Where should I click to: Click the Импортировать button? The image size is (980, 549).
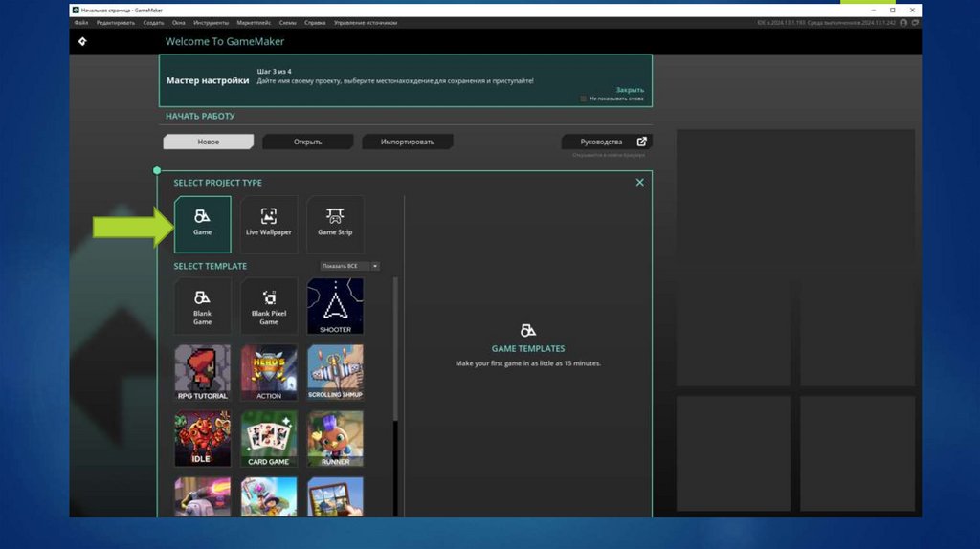(x=407, y=142)
